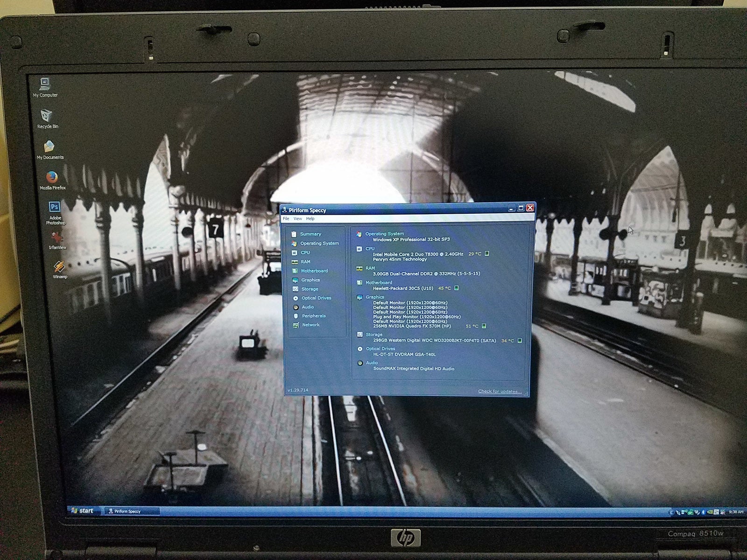Click the 34 °C storage temperature value
This screenshot has height=560, width=747.
(507, 341)
